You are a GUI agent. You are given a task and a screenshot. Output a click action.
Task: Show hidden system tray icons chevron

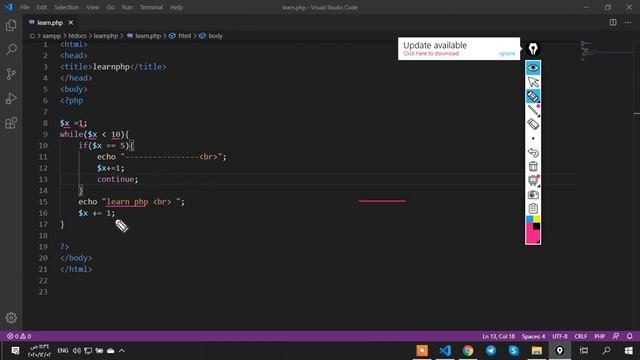[122, 351]
